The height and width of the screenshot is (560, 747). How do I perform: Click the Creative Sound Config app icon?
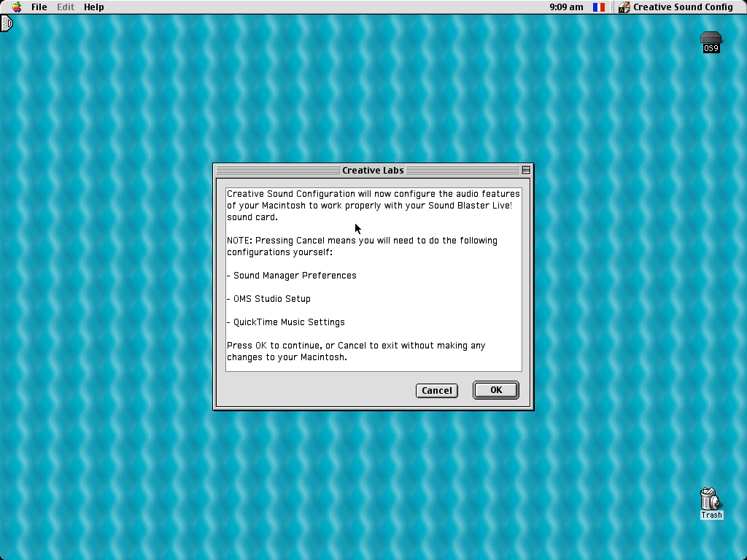coord(624,7)
